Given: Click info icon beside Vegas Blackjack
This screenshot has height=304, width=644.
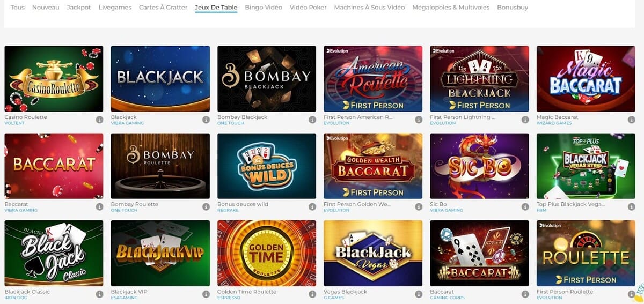Looking at the screenshot, I should click(419, 294).
